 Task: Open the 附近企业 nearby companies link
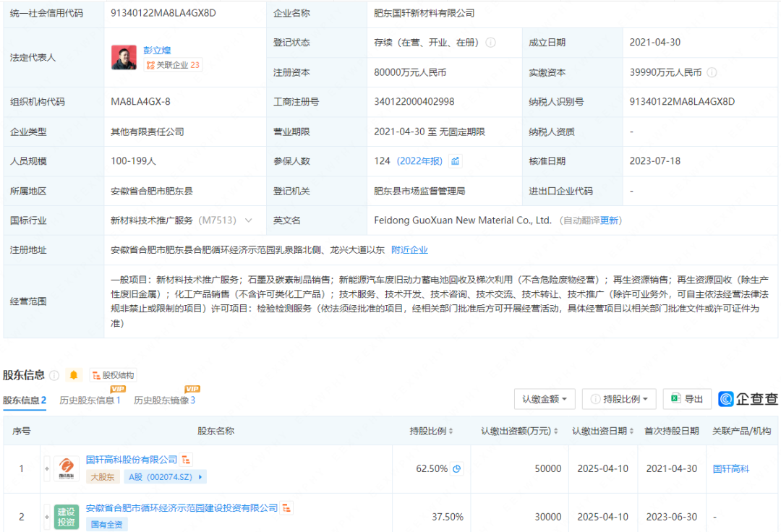click(x=409, y=250)
